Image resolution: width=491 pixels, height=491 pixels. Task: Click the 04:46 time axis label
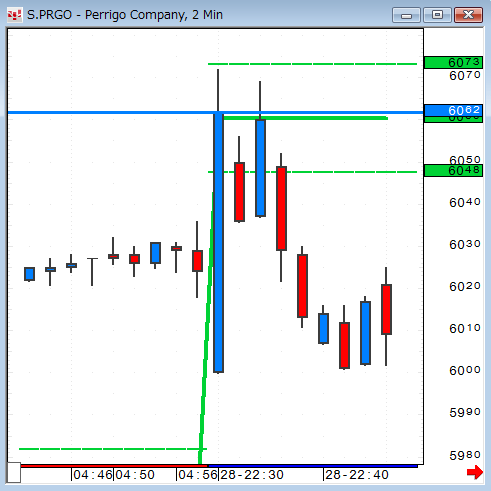[93, 475]
